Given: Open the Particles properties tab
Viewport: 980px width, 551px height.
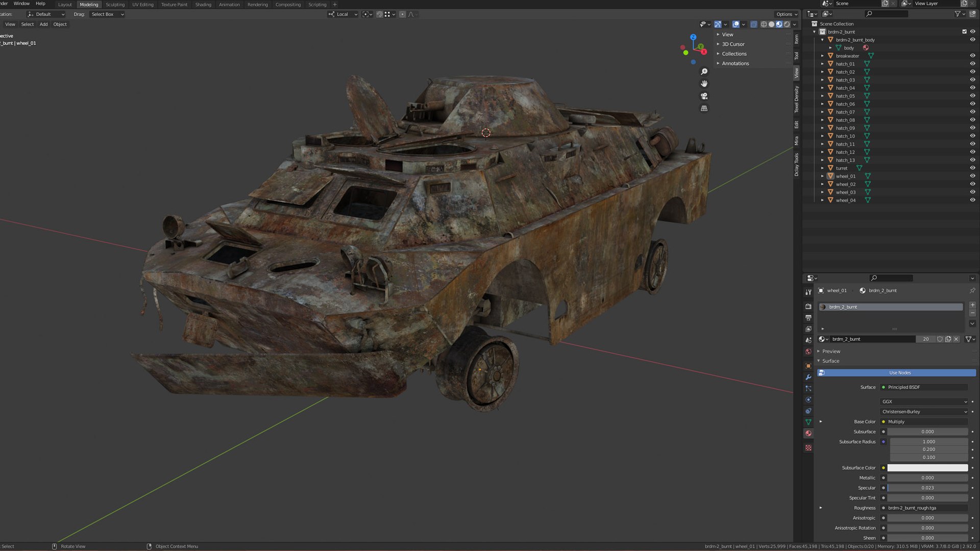Looking at the screenshot, I should coord(808,388).
